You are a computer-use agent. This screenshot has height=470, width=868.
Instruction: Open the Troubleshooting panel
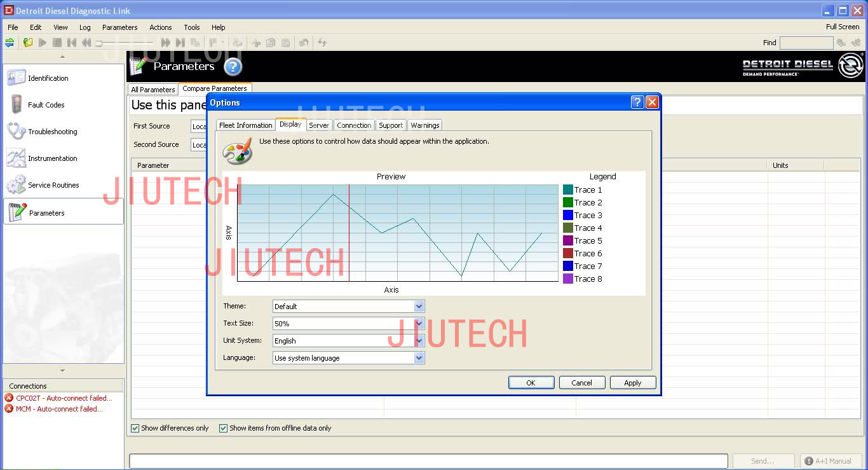tap(63, 132)
